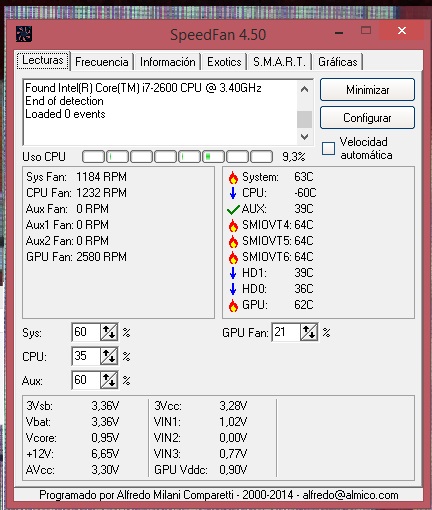Image resolution: width=432 pixels, height=510 pixels.
Task: Click the sixth CPU usage bar with green fill
Action: pyautogui.click(x=213, y=156)
